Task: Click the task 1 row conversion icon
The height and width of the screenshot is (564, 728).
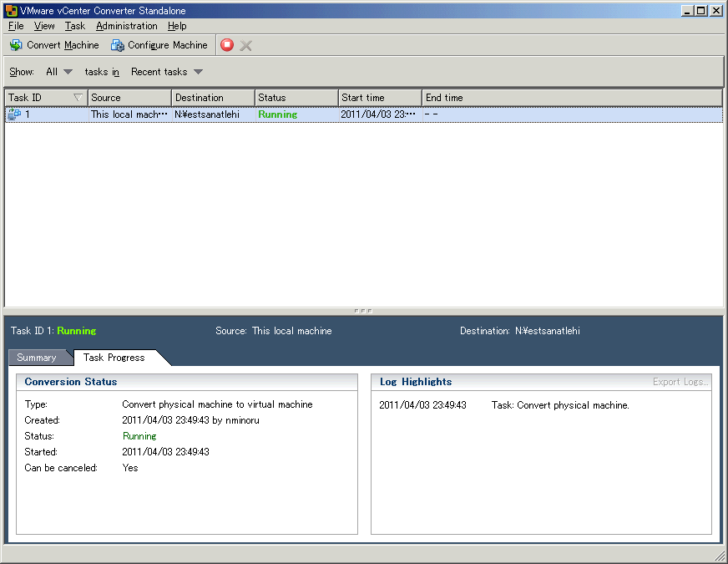Action: pyautogui.click(x=14, y=114)
